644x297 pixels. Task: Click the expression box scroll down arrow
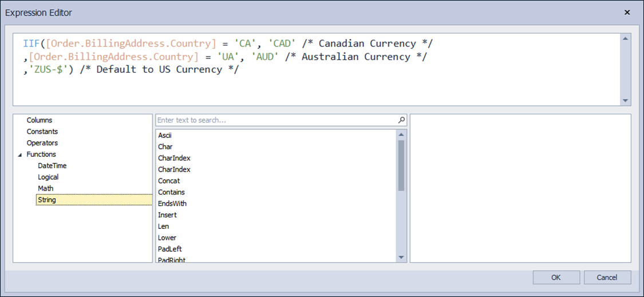tap(626, 101)
